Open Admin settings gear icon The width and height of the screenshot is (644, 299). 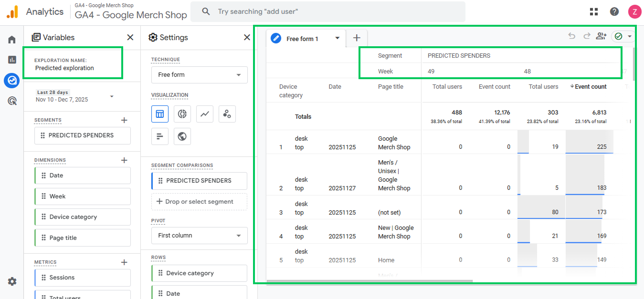pyautogui.click(x=12, y=281)
